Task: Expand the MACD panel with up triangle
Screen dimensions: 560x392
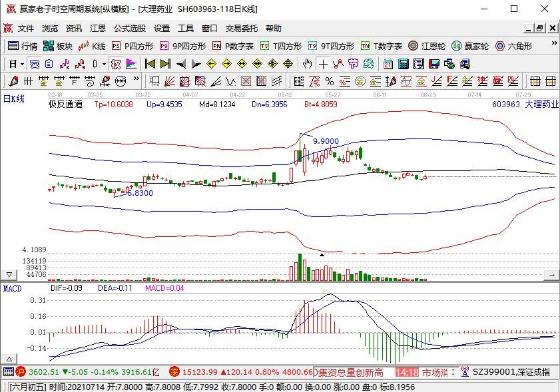Action: pyautogui.click(x=9, y=359)
